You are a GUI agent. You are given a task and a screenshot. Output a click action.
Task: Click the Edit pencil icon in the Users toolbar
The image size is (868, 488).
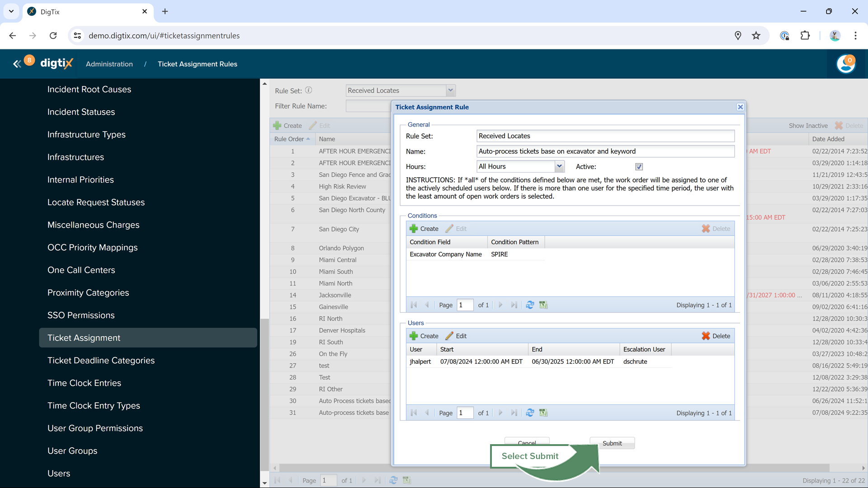(449, 336)
